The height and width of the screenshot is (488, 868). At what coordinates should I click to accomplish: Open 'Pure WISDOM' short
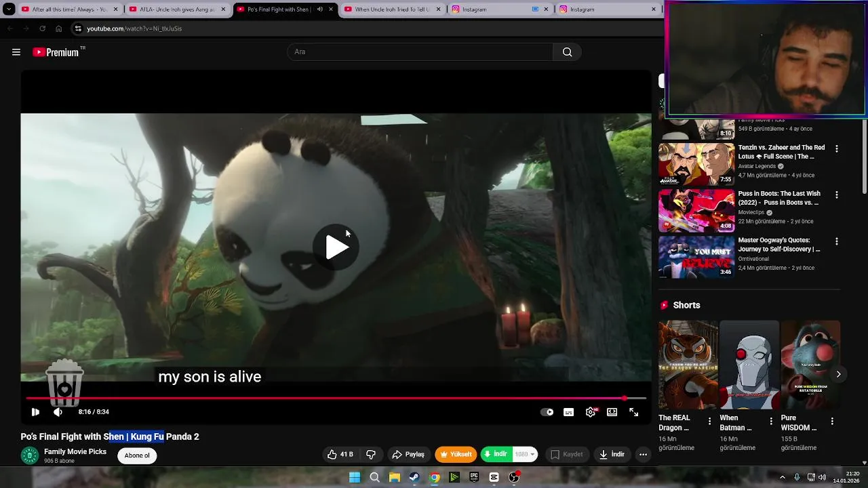tap(810, 365)
